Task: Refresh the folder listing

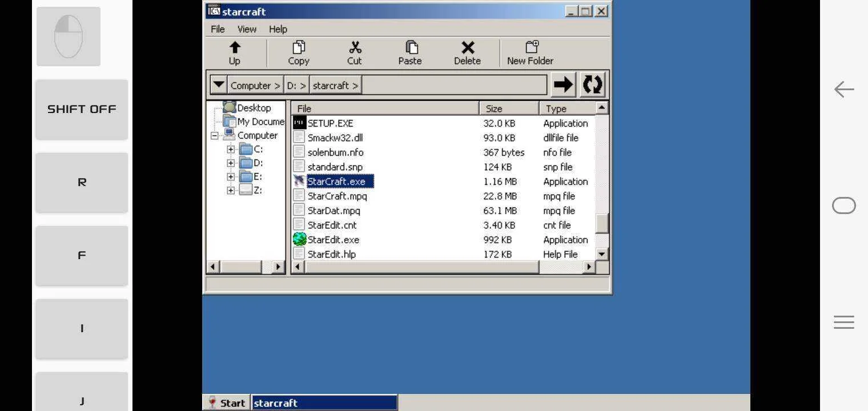Action: click(x=592, y=85)
